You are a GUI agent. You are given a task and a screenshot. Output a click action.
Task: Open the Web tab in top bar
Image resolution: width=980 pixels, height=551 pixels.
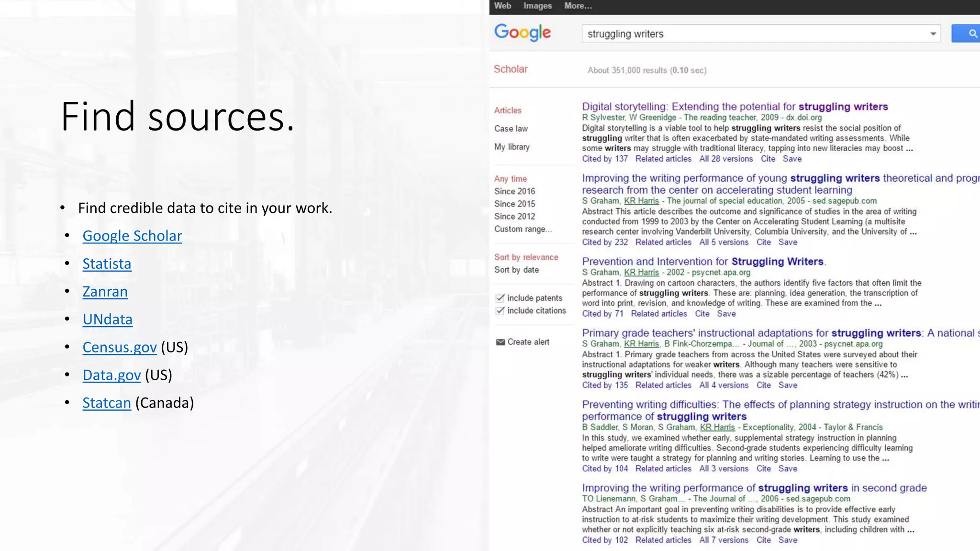coord(502,6)
